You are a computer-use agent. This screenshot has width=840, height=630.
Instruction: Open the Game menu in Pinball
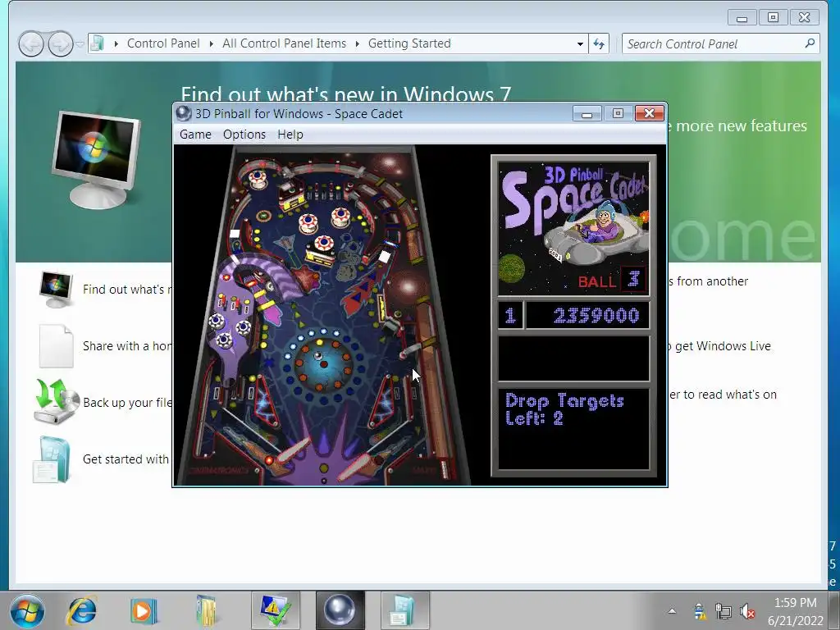195,135
